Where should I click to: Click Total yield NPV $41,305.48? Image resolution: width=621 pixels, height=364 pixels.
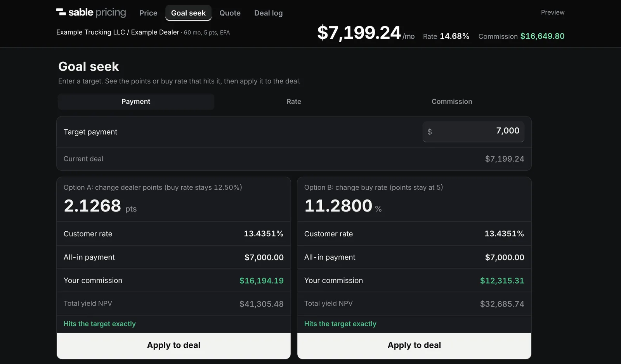[261, 304]
